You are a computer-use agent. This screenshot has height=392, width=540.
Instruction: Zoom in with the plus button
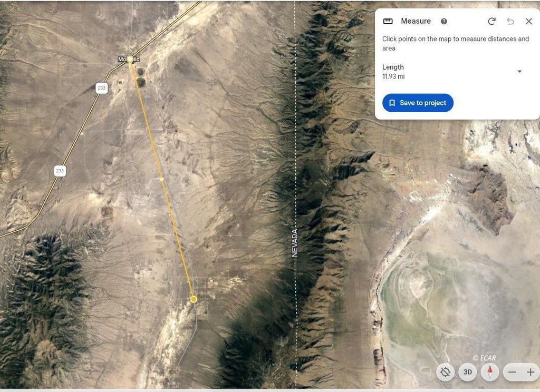coord(531,372)
